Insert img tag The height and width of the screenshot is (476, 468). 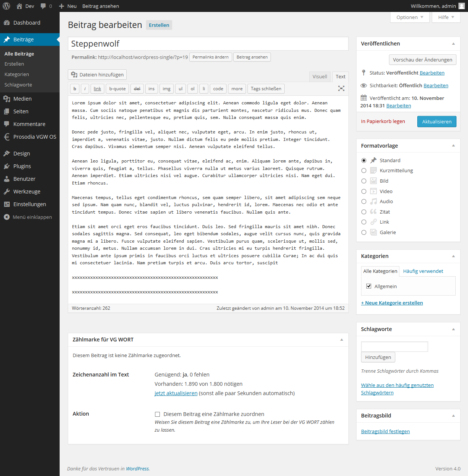(x=167, y=89)
